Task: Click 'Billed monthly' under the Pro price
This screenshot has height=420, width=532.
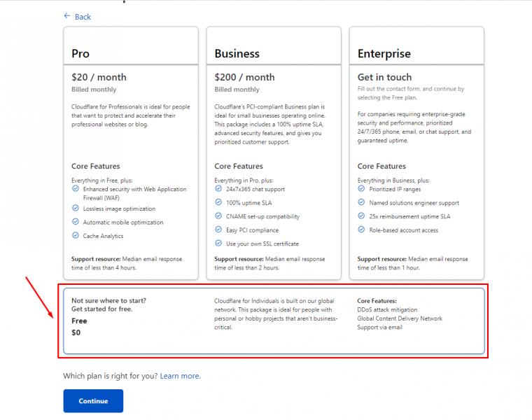Action: 94,90
